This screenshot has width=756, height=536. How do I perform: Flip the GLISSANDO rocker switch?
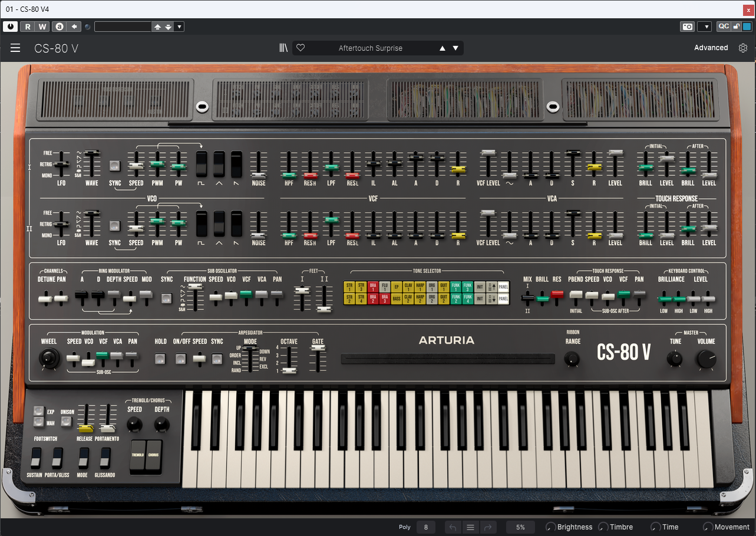(x=105, y=458)
